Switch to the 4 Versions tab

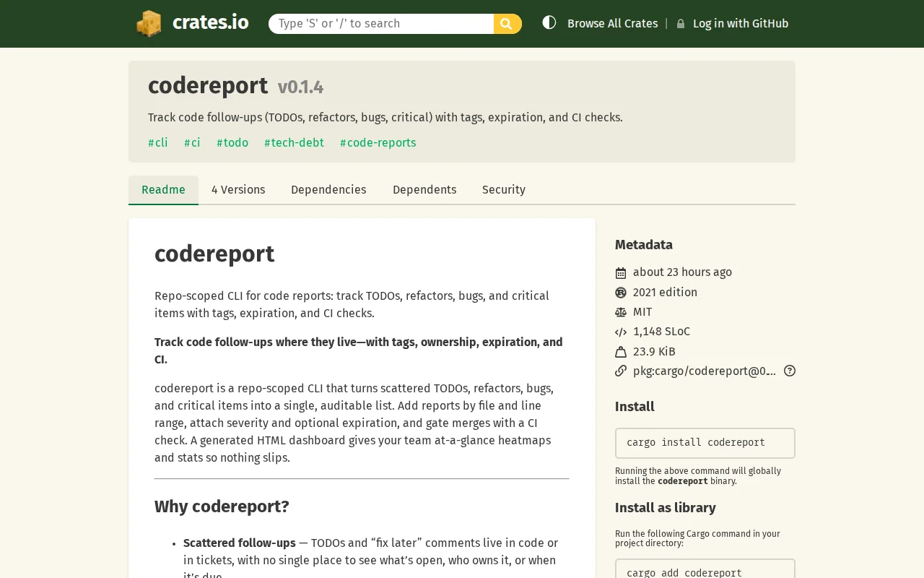238,190
